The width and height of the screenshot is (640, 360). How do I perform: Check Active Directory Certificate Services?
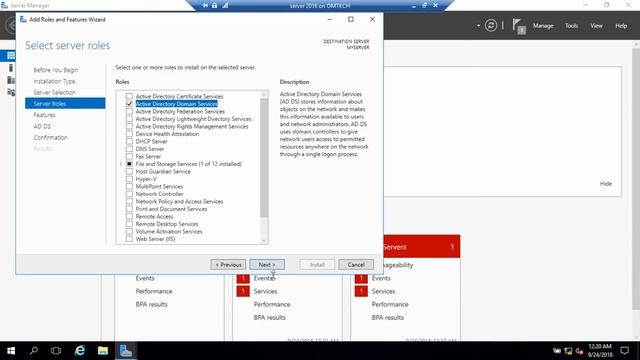tap(129, 96)
